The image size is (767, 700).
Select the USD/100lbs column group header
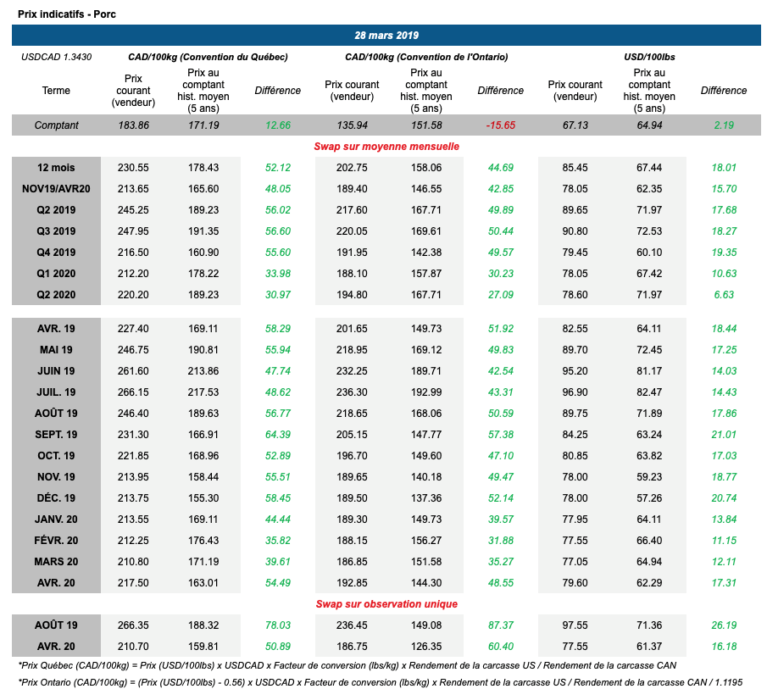649,57
